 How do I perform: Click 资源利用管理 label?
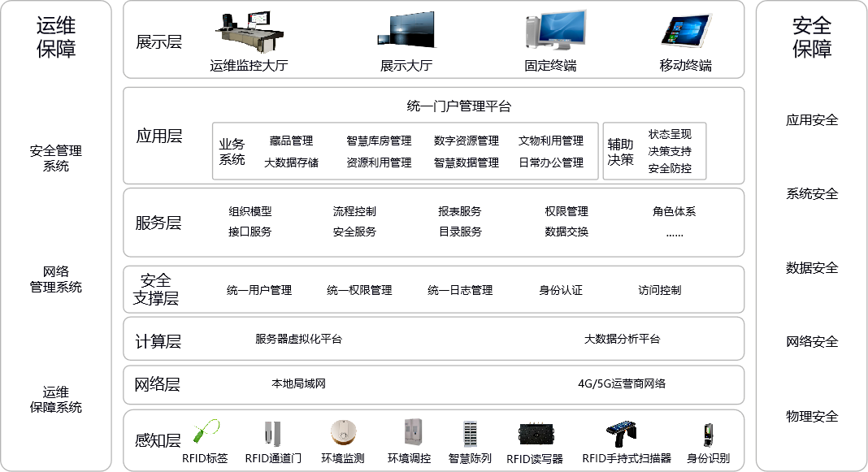point(379,162)
